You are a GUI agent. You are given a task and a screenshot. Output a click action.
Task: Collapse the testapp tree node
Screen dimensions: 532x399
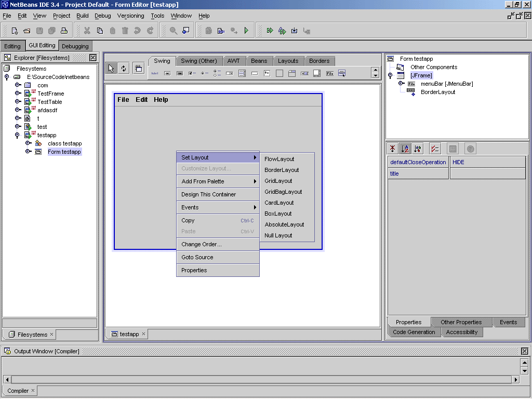tap(17, 136)
